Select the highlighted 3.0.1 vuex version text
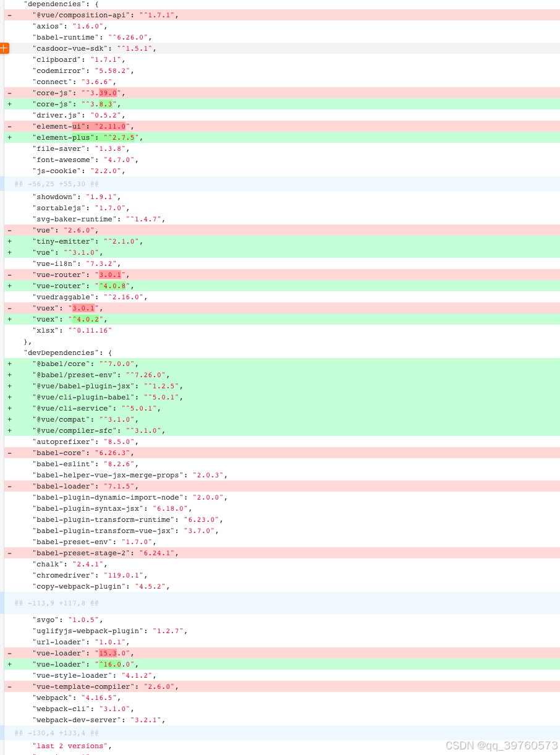The image size is (560, 755). [x=83, y=308]
